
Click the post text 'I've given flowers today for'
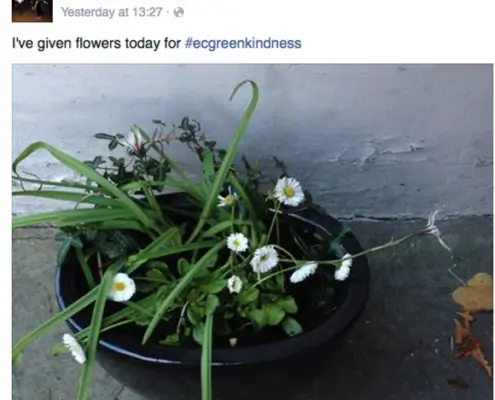pos(96,44)
